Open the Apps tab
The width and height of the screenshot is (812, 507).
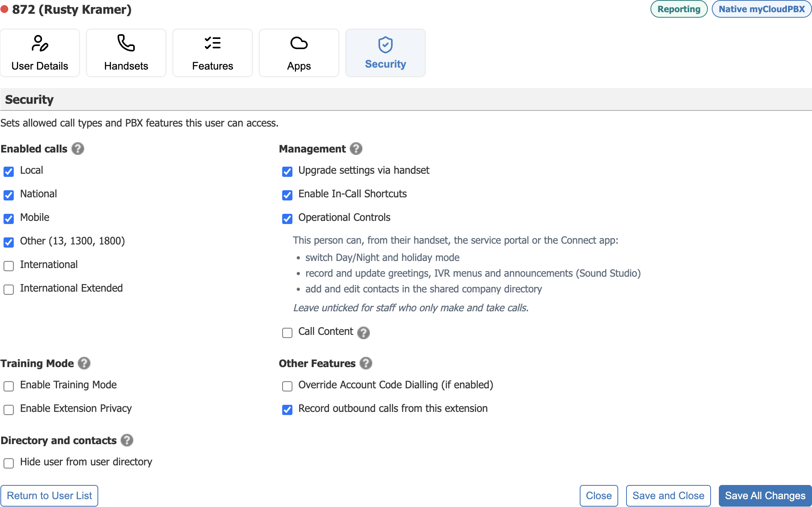coord(299,53)
